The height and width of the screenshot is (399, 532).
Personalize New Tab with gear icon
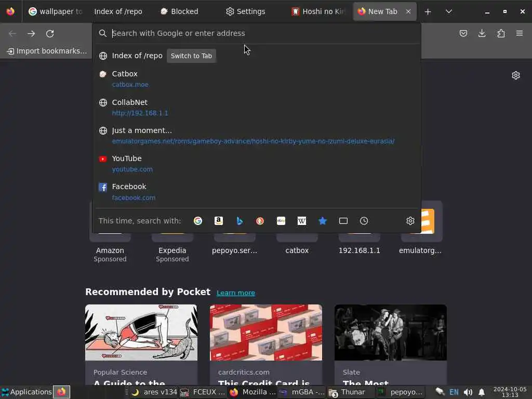pyautogui.click(x=516, y=75)
